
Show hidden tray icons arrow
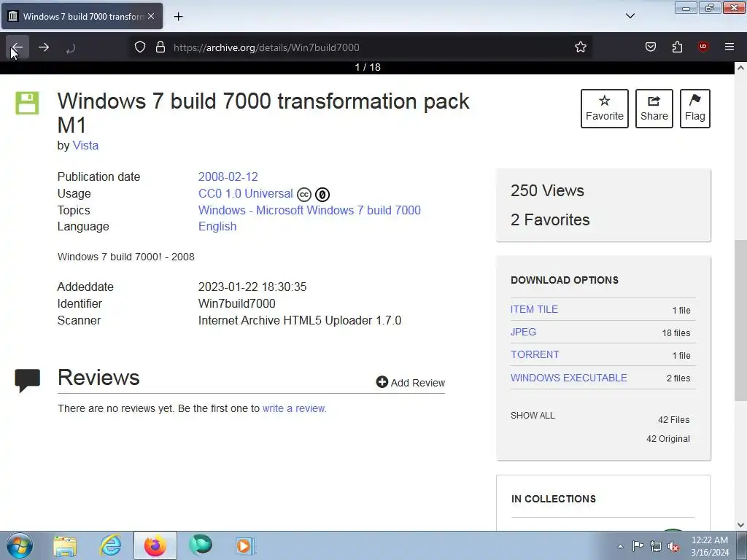pyautogui.click(x=620, y=546)
